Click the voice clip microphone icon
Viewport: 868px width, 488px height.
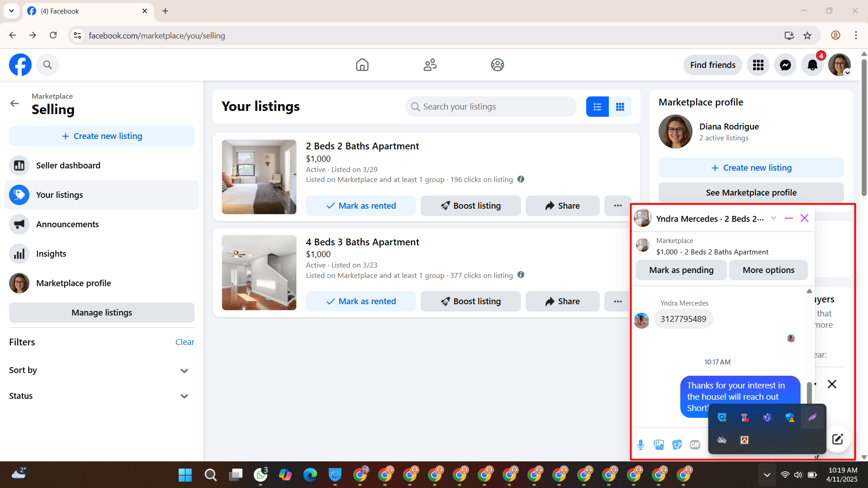640,445
